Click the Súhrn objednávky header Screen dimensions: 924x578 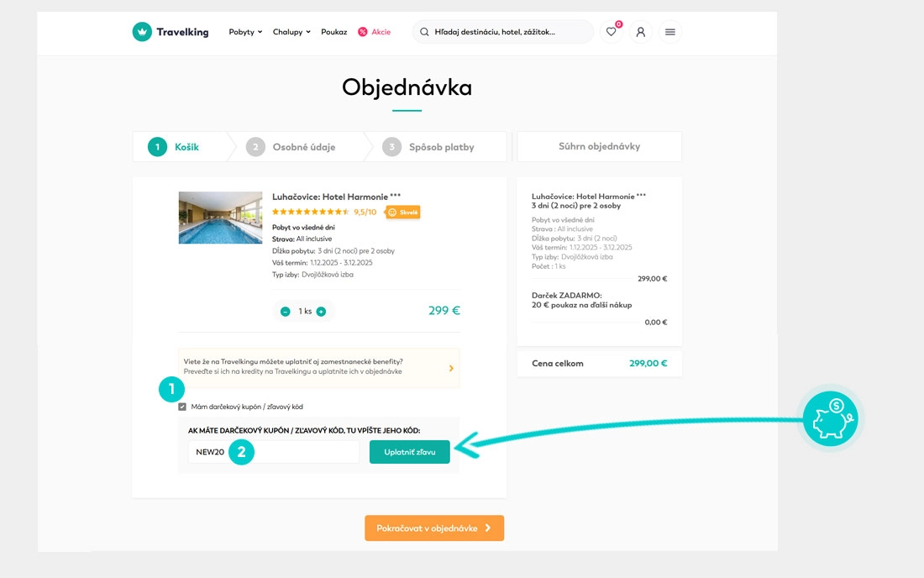tap(599, 146)
